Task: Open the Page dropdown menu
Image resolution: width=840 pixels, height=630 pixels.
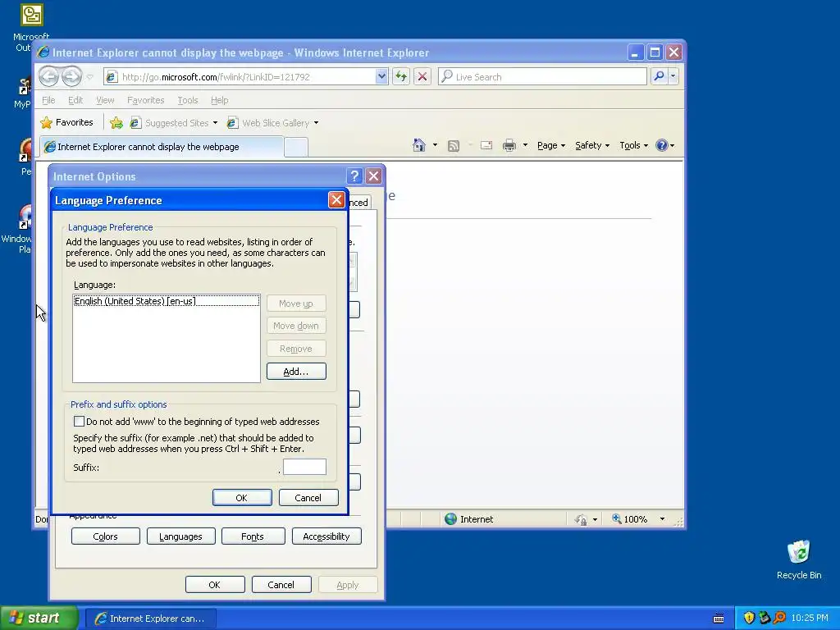Action: (551, 145)
